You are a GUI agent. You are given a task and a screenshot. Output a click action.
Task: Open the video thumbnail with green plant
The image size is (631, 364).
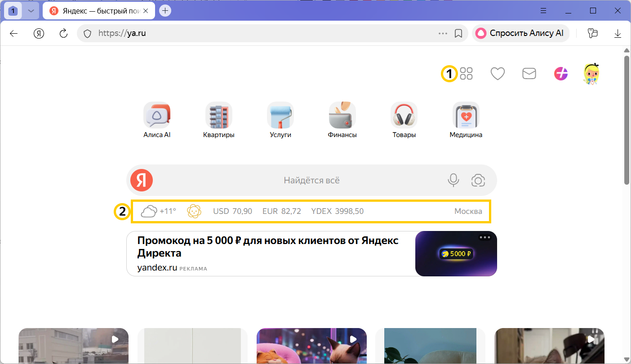point(430,346)
